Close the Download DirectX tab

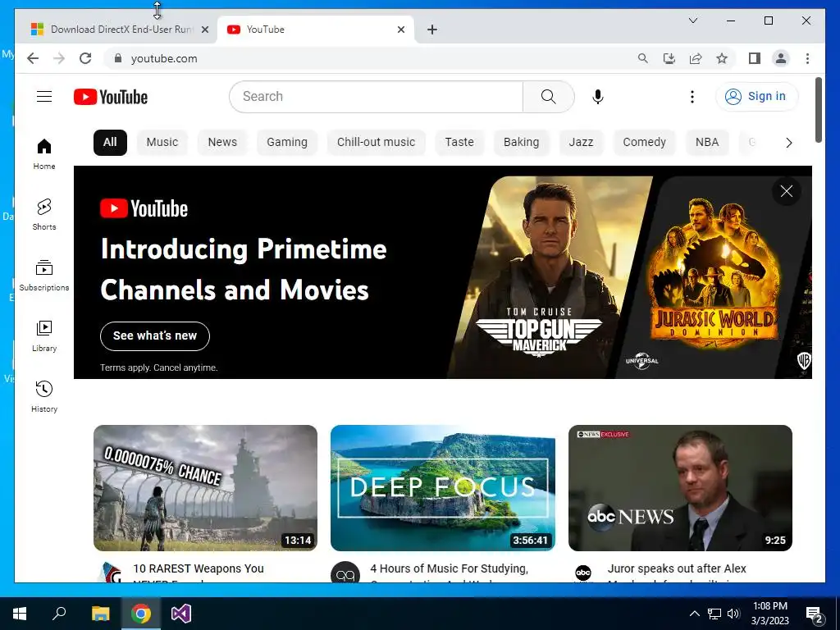pos(204,30)
